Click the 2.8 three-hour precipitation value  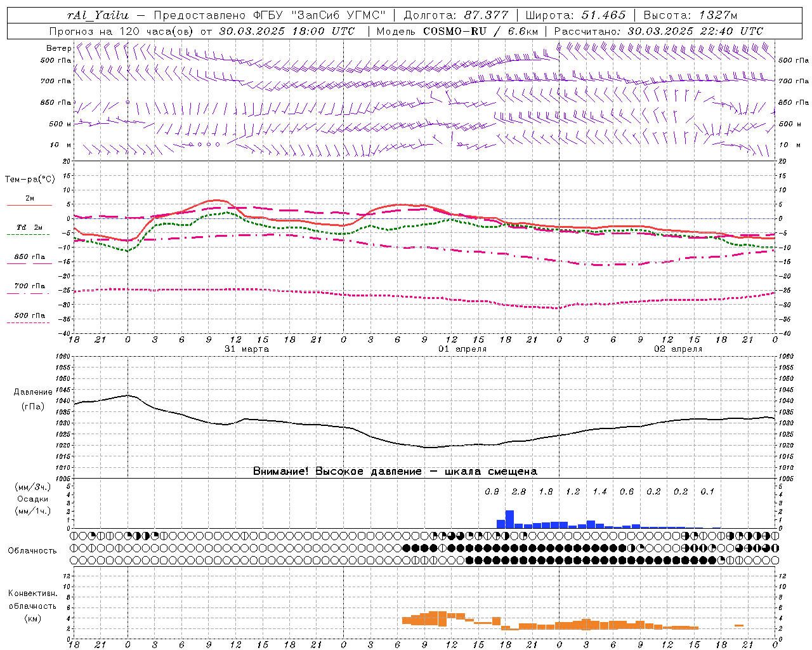tap(519, 491)
